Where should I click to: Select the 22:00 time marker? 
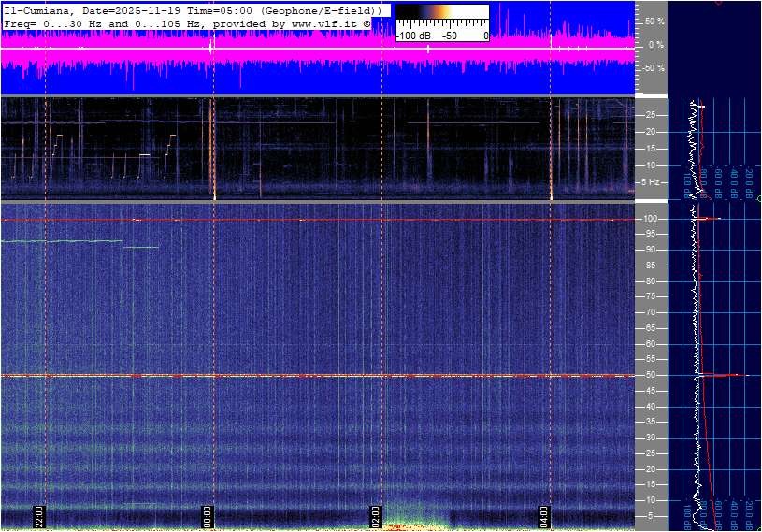(39, 516)
